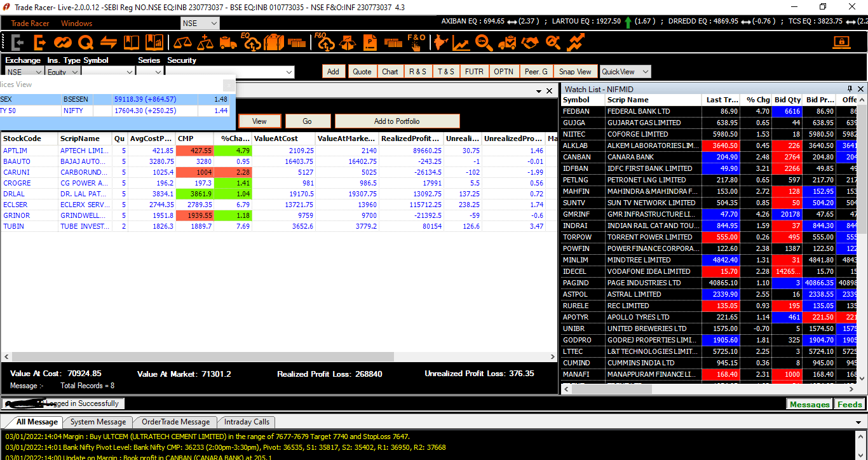Click the View button in portfolio panel

click(259, 121)
